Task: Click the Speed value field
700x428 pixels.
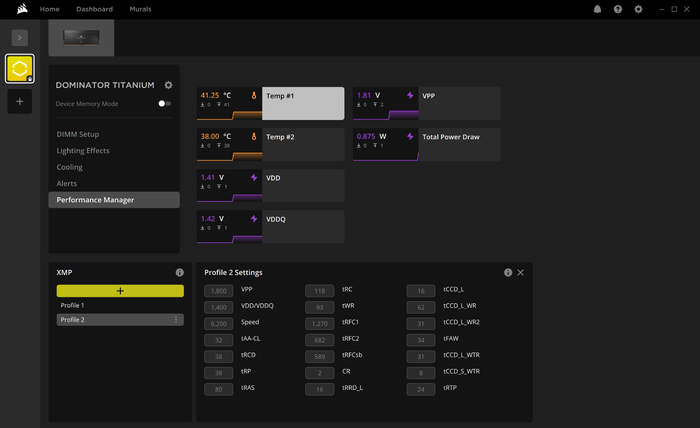Action: [218, 324]
